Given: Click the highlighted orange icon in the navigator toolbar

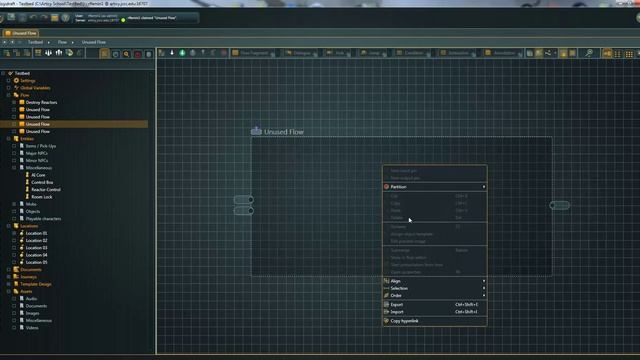Looking at the screenshot, I should tap(104, 53).
